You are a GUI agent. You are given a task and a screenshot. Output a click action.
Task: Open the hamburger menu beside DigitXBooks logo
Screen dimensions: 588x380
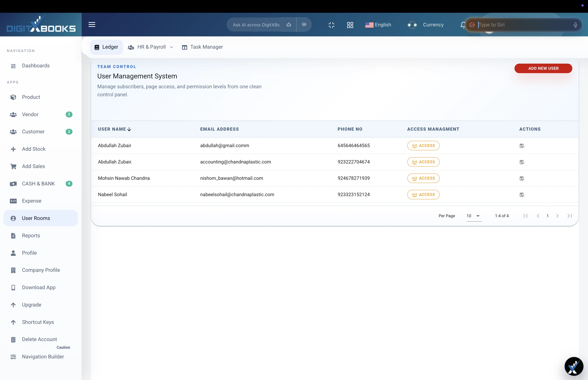pos(92,24)
